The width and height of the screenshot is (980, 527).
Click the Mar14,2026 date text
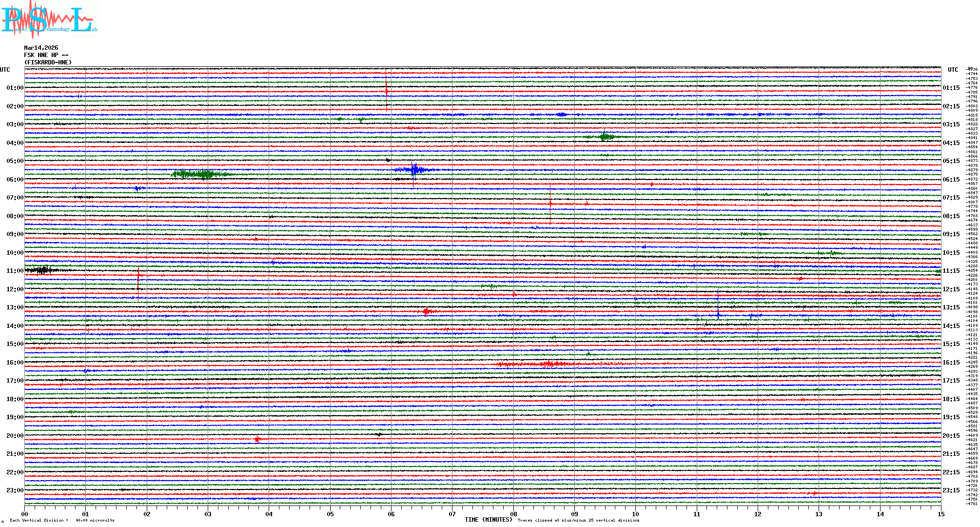click(x=41, y=48)
